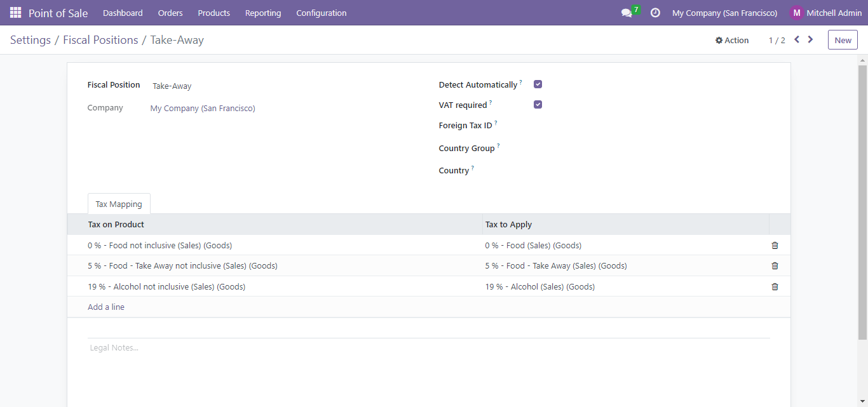Click the New record button

tap(843, 40)
